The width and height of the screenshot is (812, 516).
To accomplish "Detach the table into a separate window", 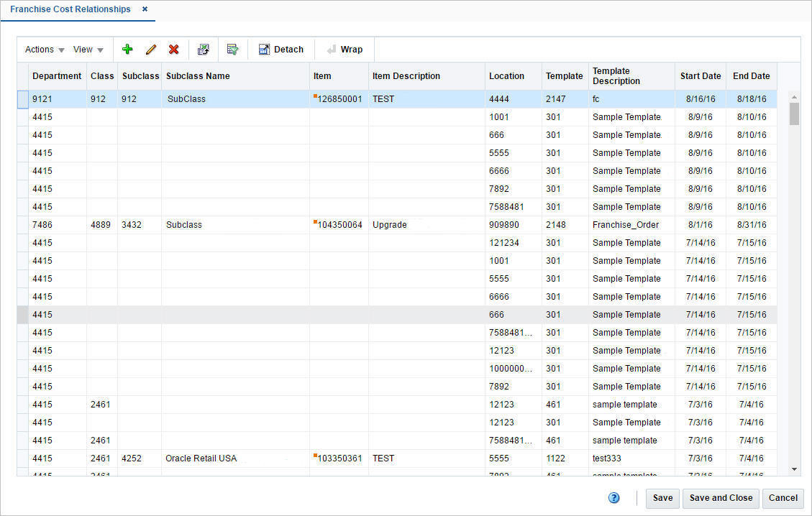I will (x=281, y=49).
